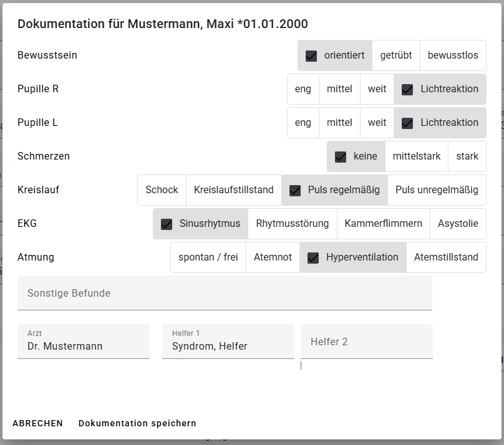Choose 'Atemstillstand' for Atmung

[x=446, y=257]
